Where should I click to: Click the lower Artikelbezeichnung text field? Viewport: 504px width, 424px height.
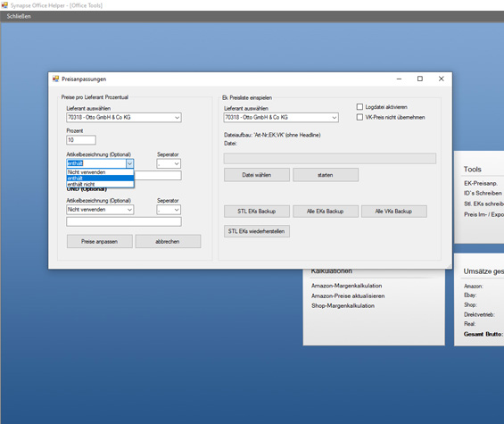[x=124, y=221]
